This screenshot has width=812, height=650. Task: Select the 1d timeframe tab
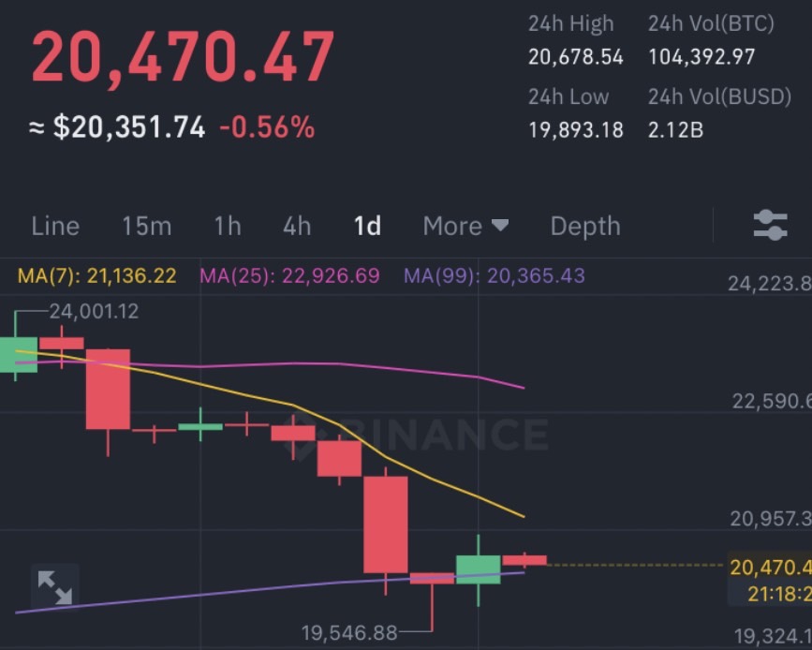point(367,226)
